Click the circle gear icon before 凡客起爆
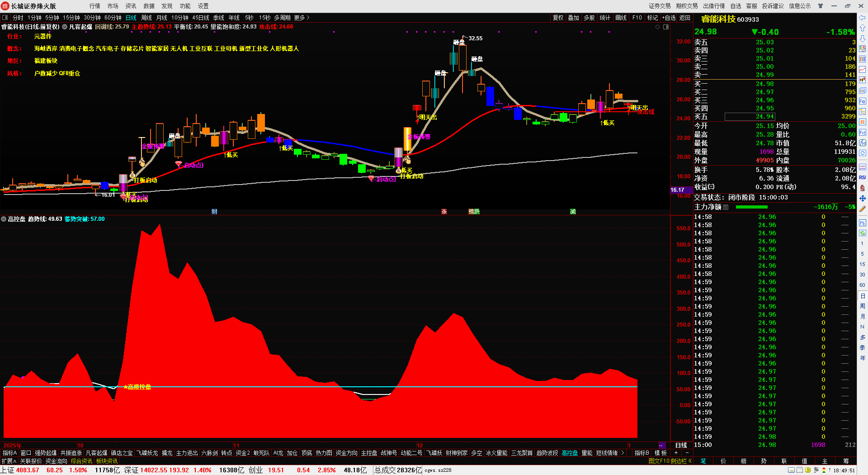 point(65,27)
